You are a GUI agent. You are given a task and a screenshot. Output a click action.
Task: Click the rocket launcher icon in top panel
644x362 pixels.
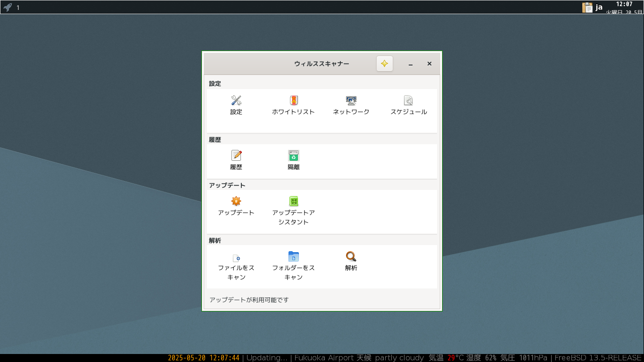click(8, 7)
